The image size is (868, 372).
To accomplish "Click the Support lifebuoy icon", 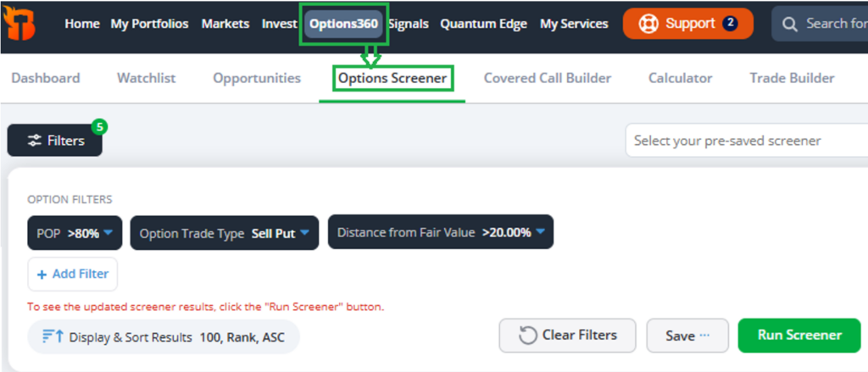I will point(648,24).
